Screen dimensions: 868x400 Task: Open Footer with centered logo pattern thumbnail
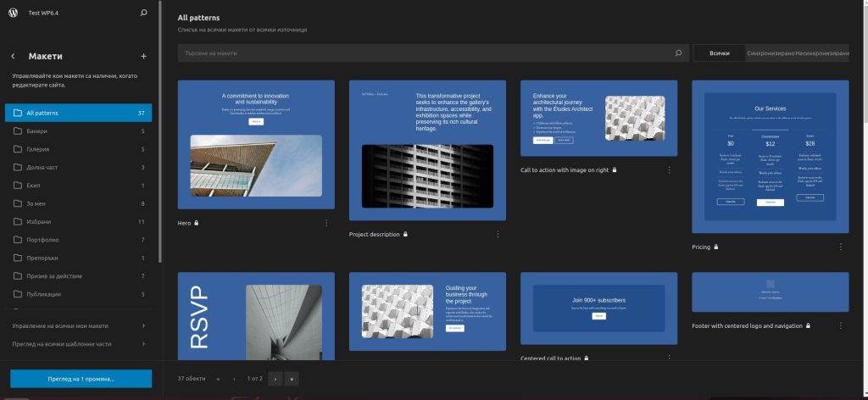(x=771, y=292)
